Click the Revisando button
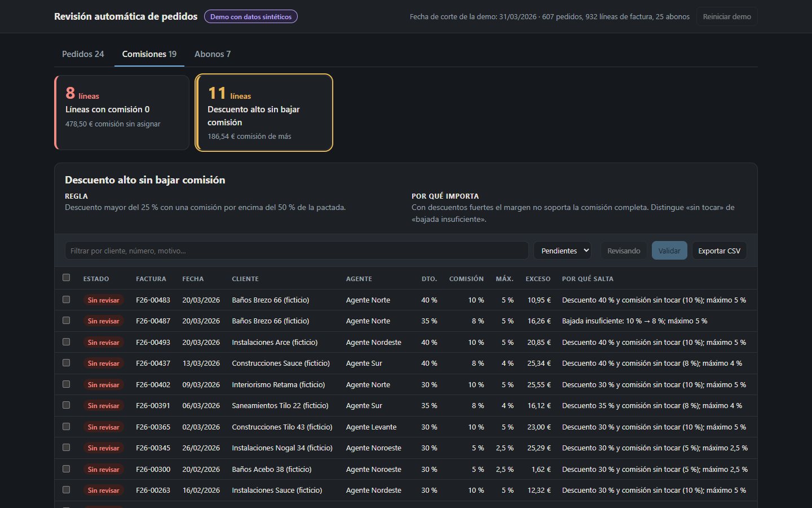The width and height of the screenshot is (812, 508). tap(624, 251)
